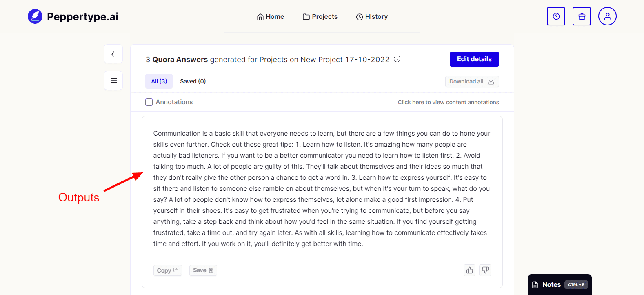Screen dimensions: 644x295
Task: Like the output with thumbs up
Action: (x=470, y=270)
